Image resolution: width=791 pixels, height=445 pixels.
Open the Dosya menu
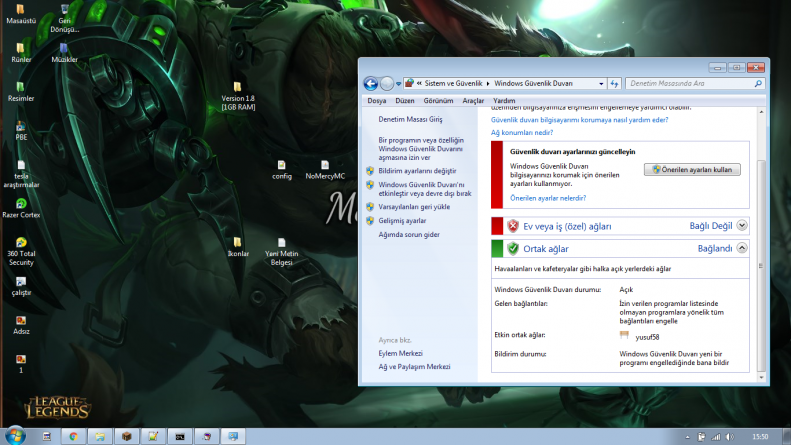click(x=376, y=100)
